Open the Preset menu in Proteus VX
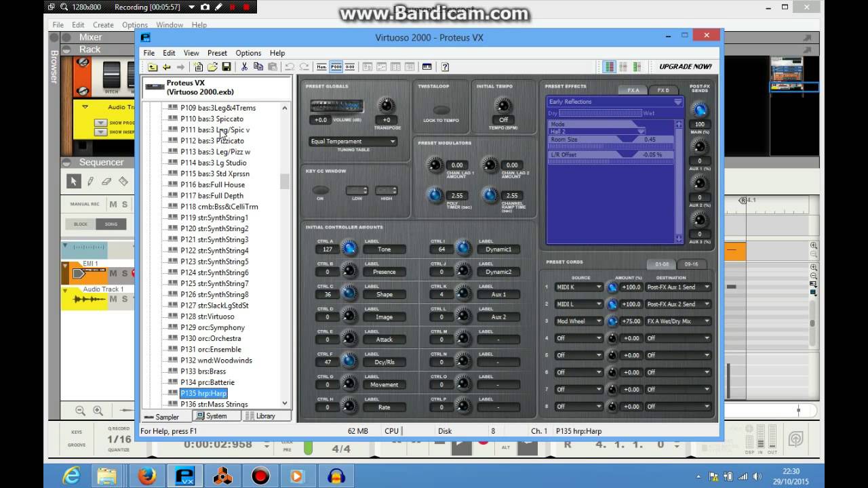The width and height of the screenshot is (868, 488). [217, 53]
